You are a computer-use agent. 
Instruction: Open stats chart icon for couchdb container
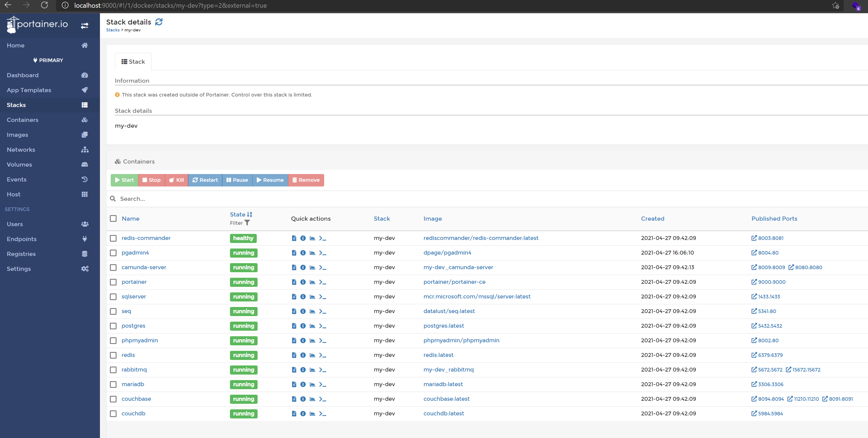pyautogui.click(x=312, y=413)
